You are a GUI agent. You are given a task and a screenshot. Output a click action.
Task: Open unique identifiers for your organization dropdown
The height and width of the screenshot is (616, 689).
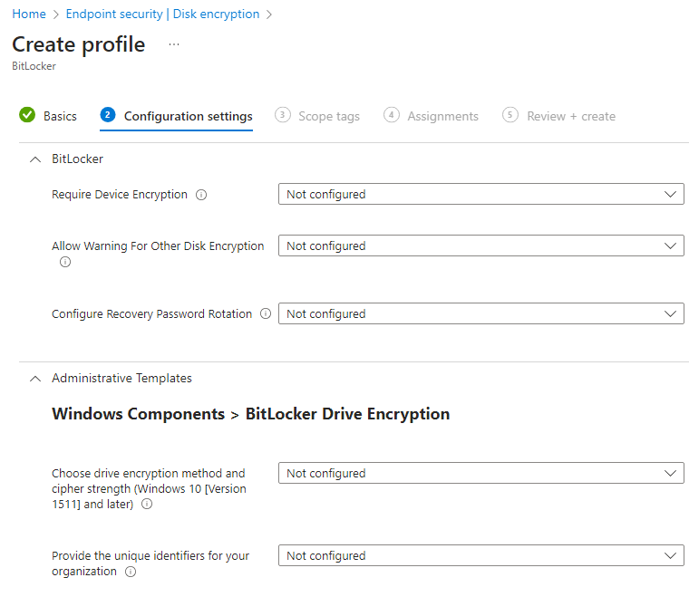(481, 556)
